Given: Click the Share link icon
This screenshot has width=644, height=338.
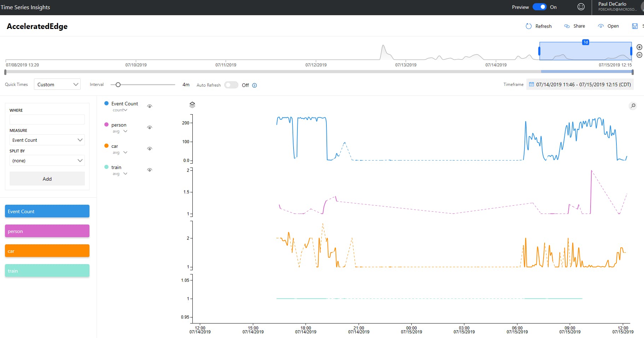Looking at the screenshot, I should tap(567, 26).
